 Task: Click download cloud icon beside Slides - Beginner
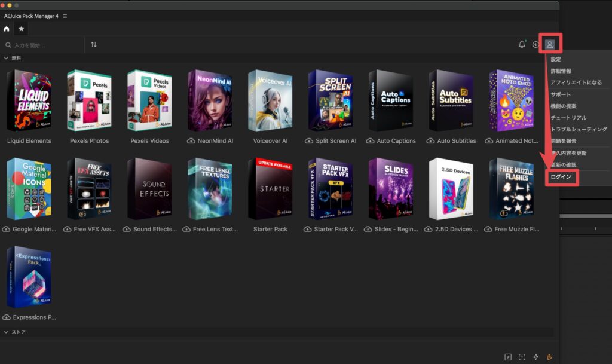(x=368, y=229)
